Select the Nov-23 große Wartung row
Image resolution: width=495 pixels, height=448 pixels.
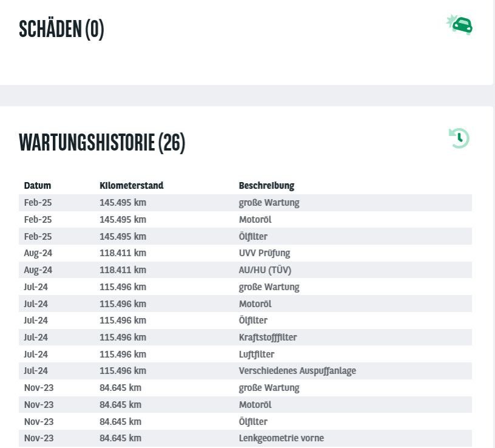coord(245,388)
